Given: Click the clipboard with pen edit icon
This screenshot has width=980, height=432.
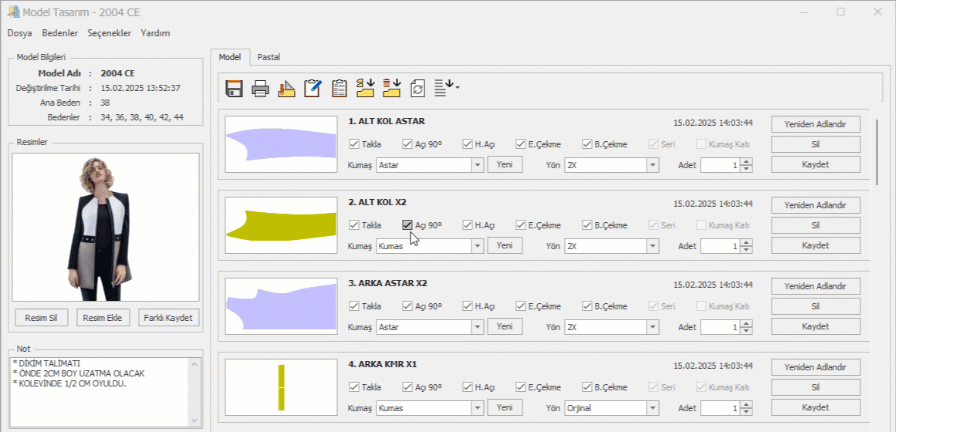Looking at the screenshot, I should [x=313, y=89].
